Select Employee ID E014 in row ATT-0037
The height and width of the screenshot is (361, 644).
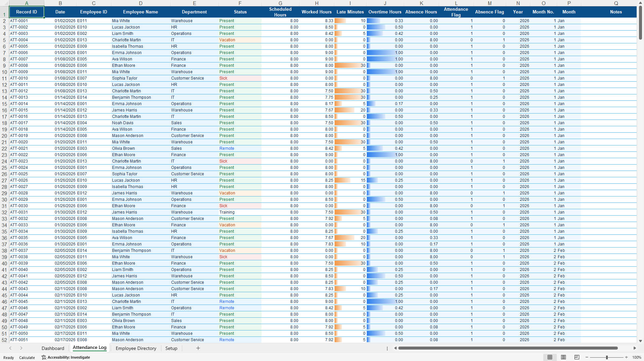pyautogui.click(x=94, y=251)
